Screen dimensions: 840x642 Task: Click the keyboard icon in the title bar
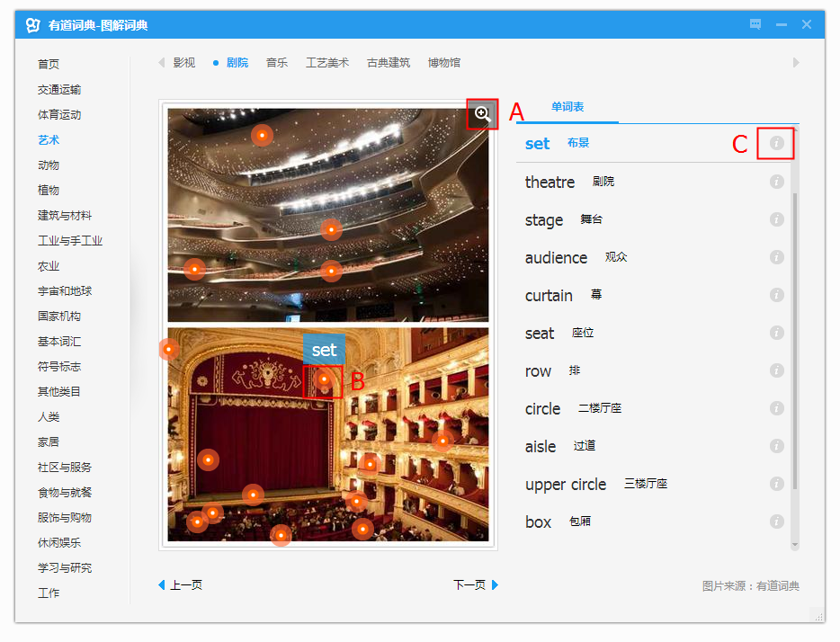click(x=755, y=24)
